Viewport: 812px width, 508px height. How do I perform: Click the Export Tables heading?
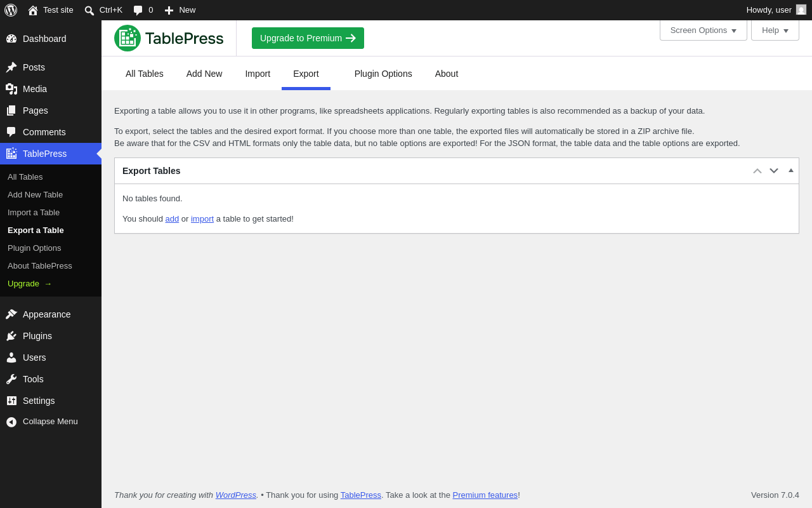pos(152,171)
